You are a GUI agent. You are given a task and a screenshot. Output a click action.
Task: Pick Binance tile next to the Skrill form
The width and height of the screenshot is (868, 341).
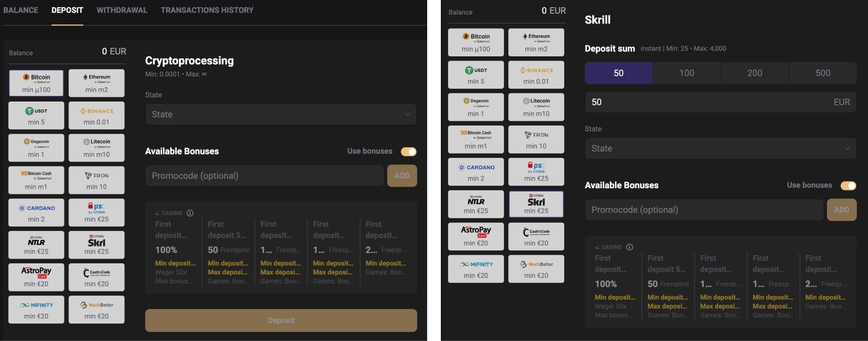[x=536, y=75]
